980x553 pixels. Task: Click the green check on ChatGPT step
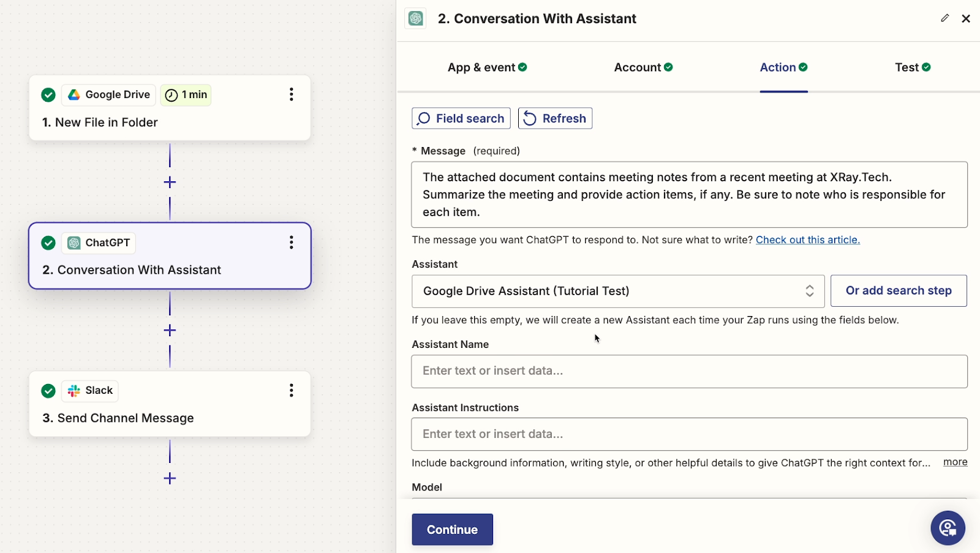(48, 243)
